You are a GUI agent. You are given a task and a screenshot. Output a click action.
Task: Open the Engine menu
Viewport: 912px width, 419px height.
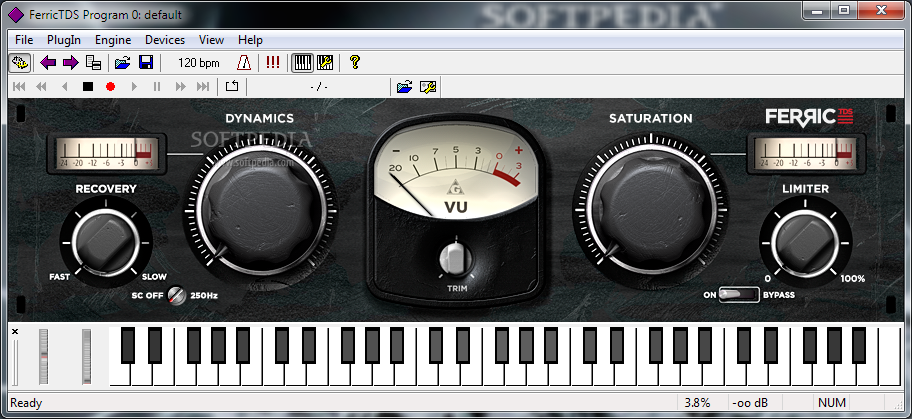pyautogui.click(x=113, y=40)
